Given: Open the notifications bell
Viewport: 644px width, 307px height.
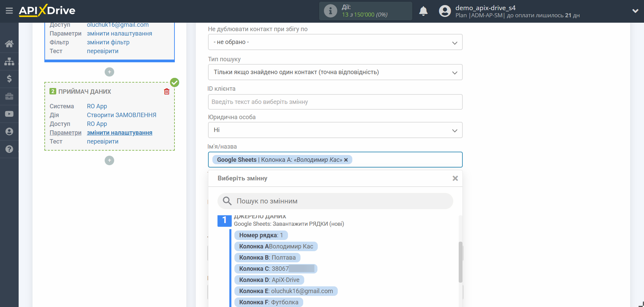Looking at the screenshot, I should coord(423,11).
